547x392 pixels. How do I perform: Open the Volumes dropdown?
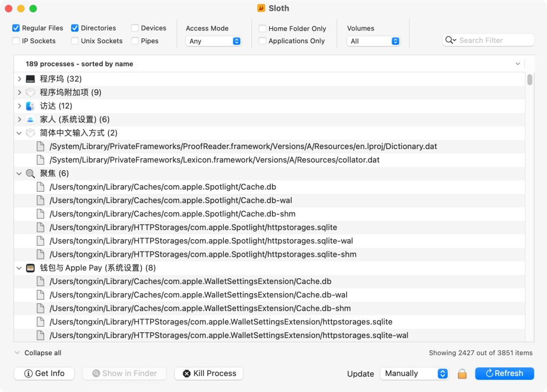tap(373, 41)
